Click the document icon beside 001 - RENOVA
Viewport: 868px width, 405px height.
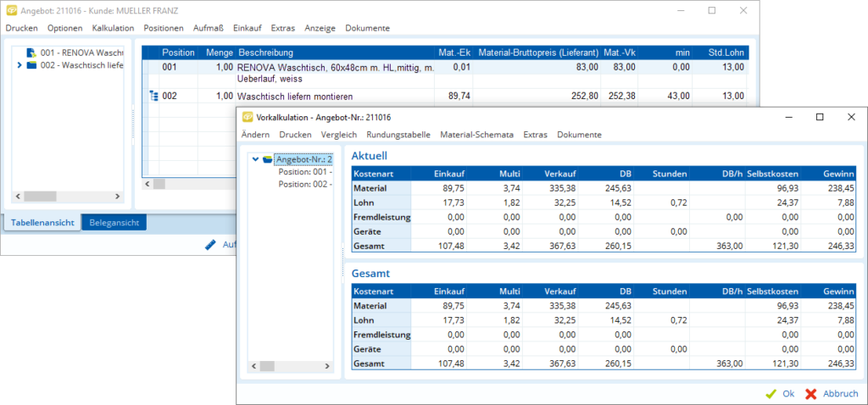tap(31, 53)
